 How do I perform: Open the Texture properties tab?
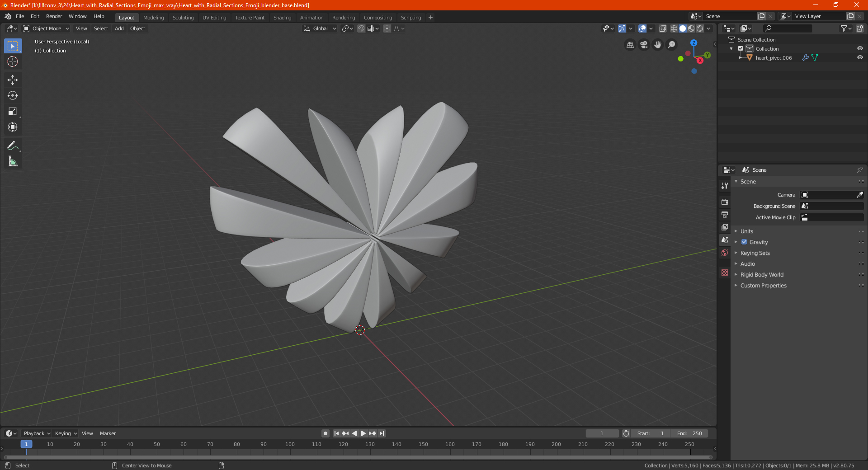coord(725,273)
